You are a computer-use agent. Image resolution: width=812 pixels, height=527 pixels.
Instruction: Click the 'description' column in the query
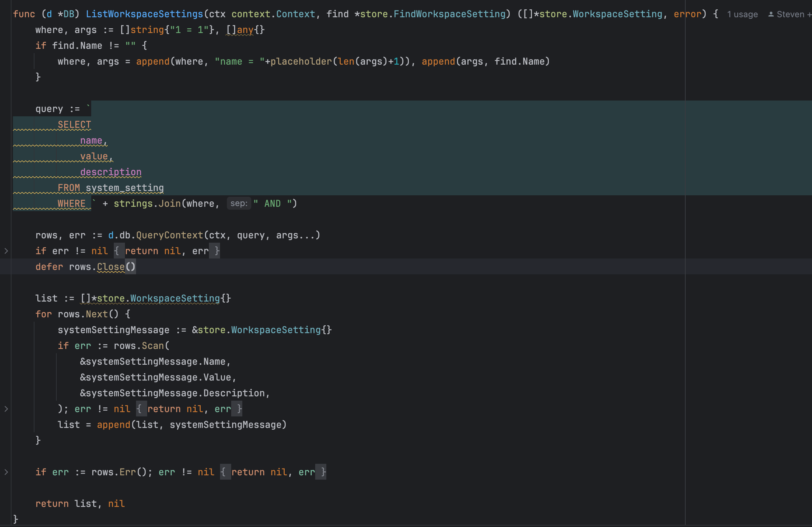pos(111,172)
